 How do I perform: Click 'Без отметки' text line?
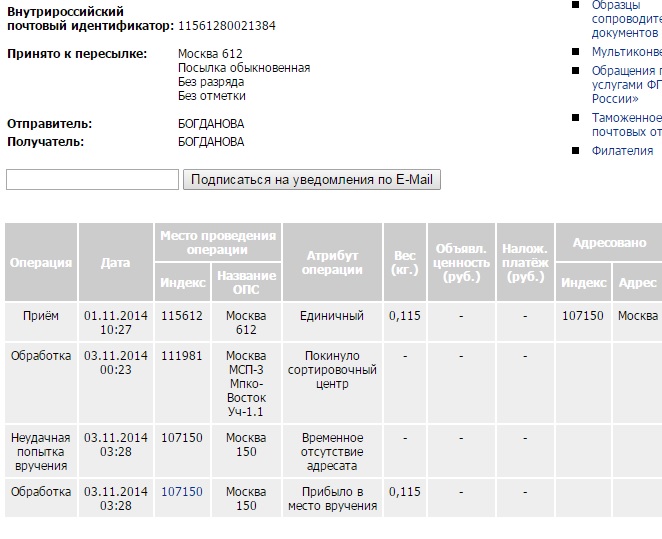tap(212, 96)
